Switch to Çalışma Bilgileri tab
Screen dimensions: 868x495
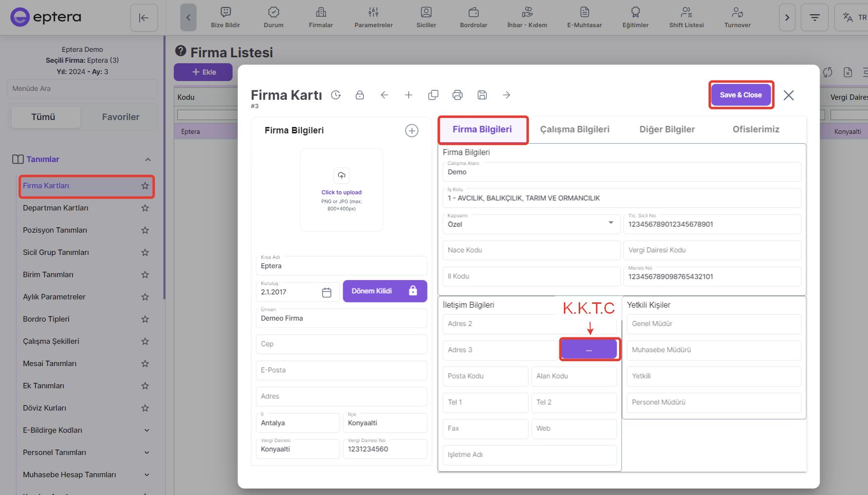574,129
